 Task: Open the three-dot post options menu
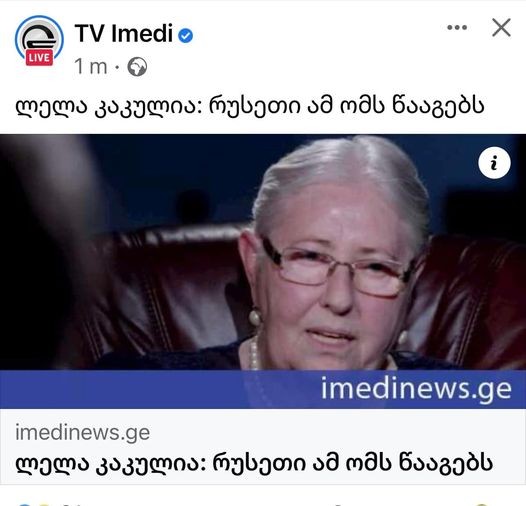pos(457,27)
